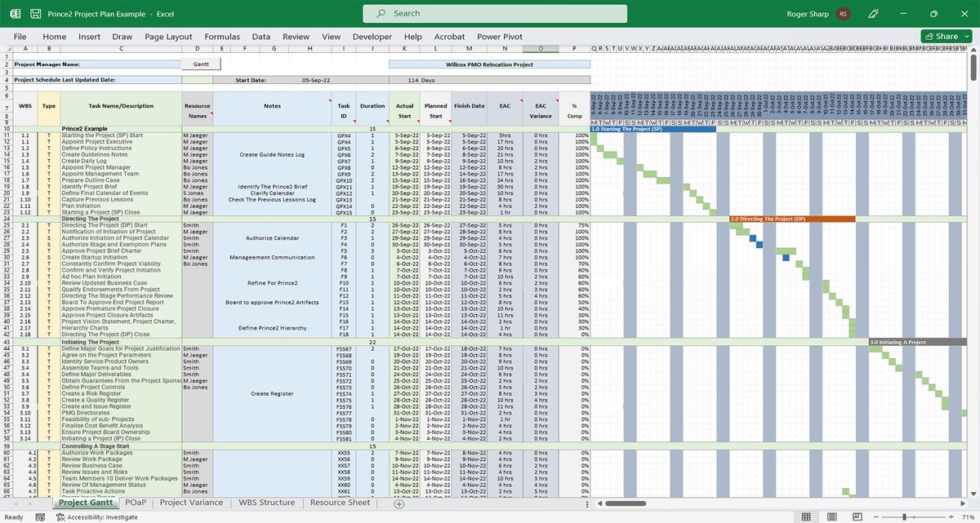The image size is (980, 523).
Task: Select the 'Create a Risk Register' task cell
Action: point(121,393)
